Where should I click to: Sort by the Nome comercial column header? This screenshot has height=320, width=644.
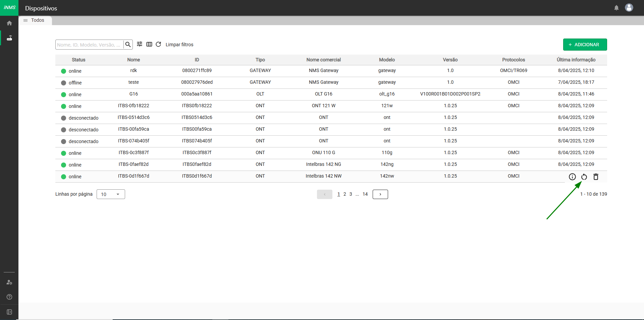324,60
